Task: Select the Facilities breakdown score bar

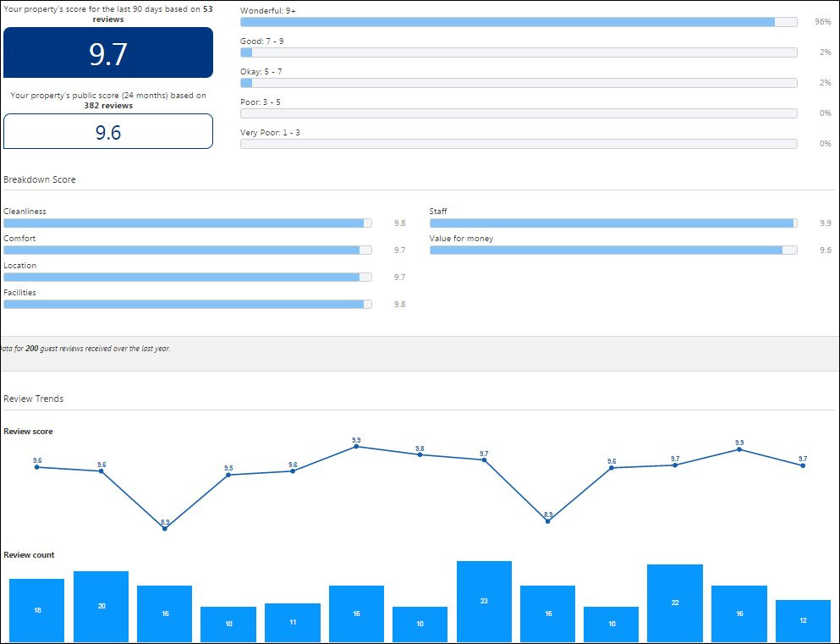Action: [188, 305]
